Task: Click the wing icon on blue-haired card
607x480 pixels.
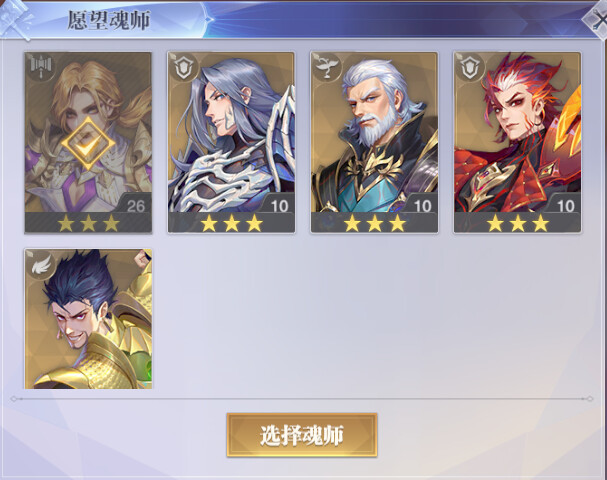Action: (x=41, y=265)
